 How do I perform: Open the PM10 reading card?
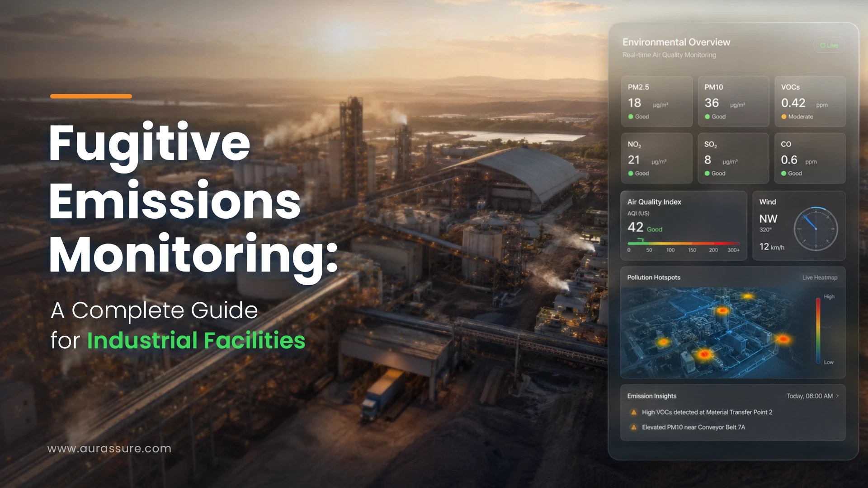(x=733, y=102)
